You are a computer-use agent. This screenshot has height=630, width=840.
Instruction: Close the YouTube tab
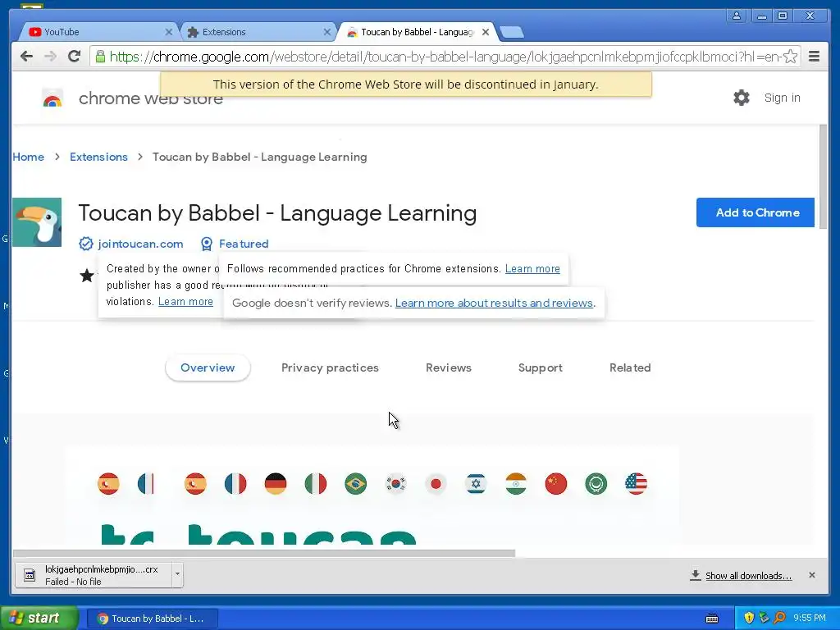169,32
